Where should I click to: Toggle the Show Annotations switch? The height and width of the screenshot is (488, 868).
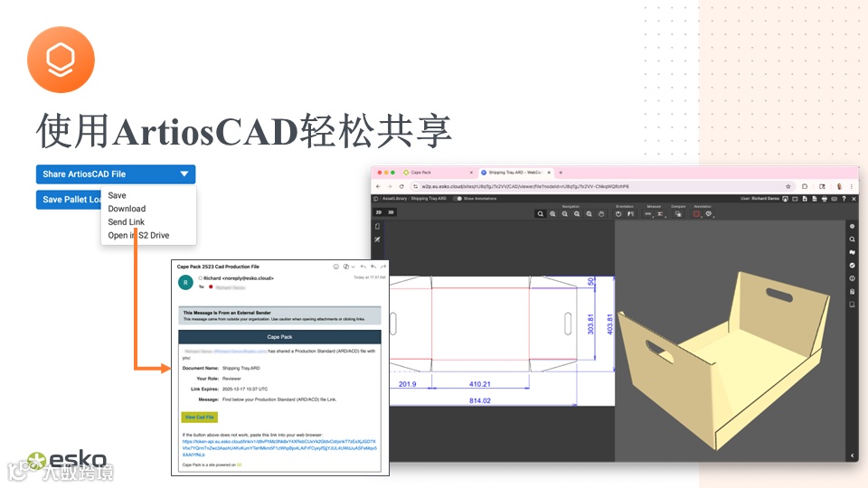[x=459, y=199]
